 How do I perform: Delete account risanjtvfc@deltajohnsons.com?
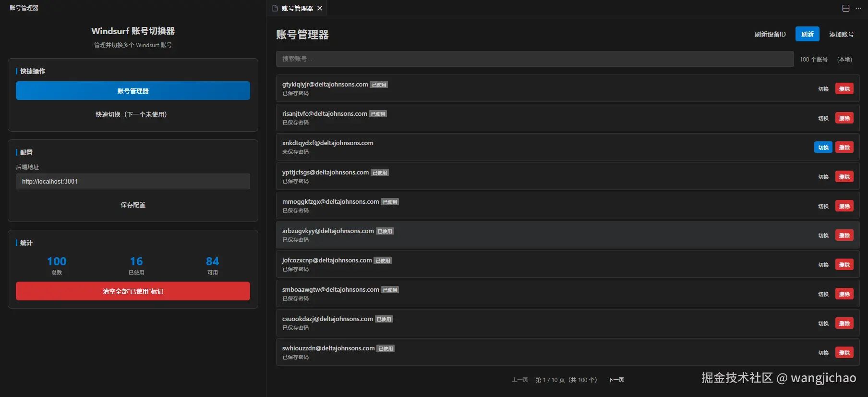[x=844, y=118]
